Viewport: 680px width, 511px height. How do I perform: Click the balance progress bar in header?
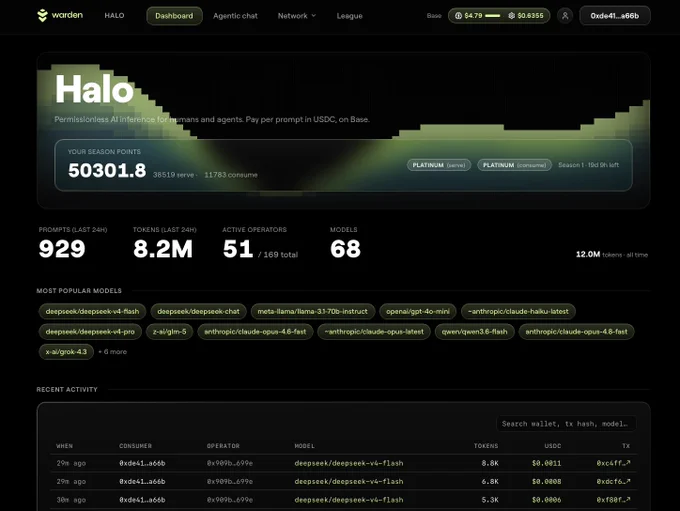(493, 16)
